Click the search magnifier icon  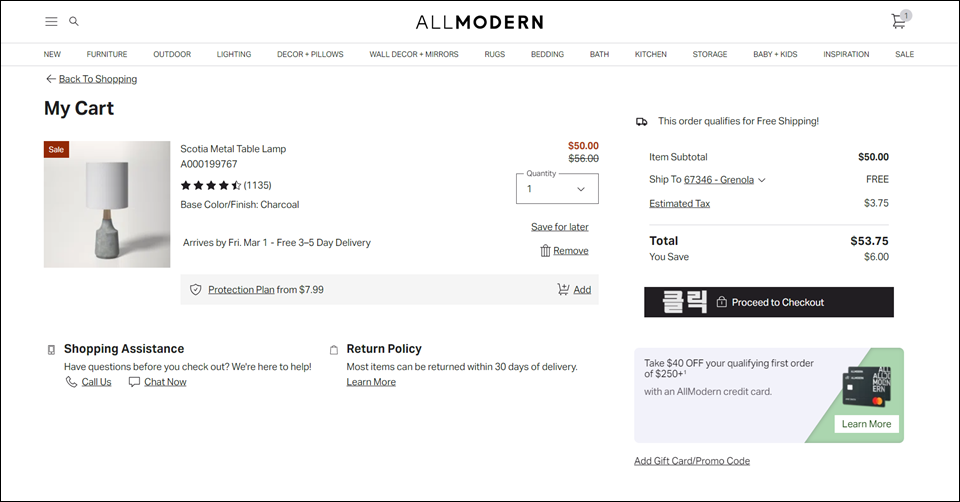tap(74, 21)
